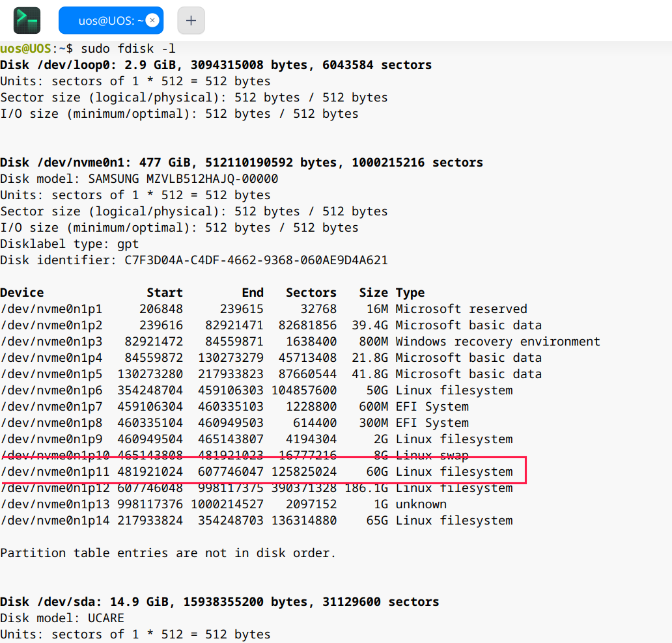This screenshot has height=643, width=672.
Task: Click "Partition table entries are not in disk order."
Action: tap(168, 553)
